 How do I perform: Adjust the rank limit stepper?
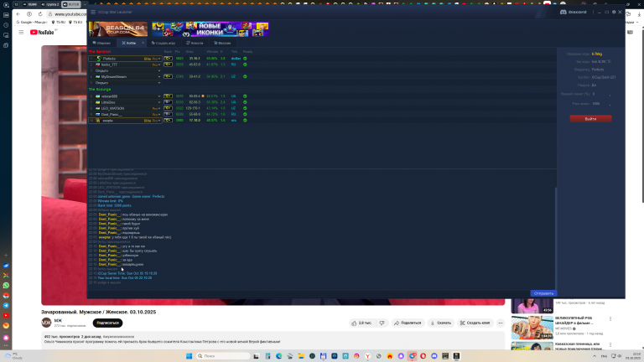point(610,104)
